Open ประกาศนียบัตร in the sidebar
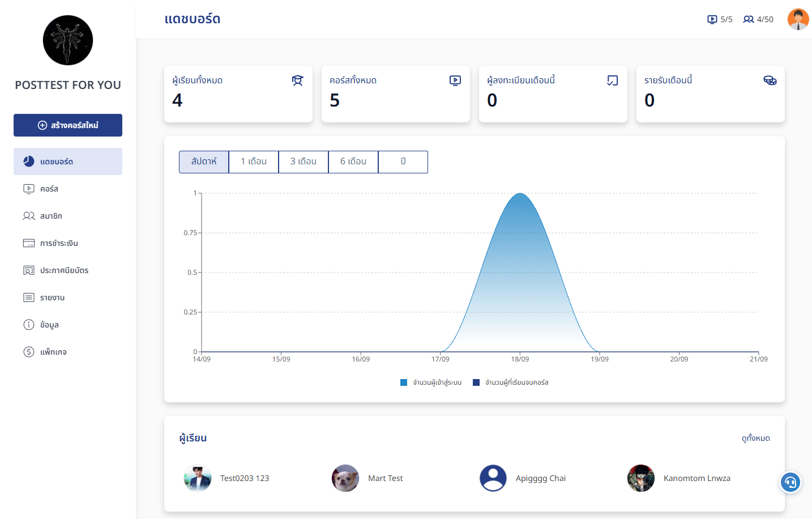This screenshot has height=519, width=812. (68, 270)
